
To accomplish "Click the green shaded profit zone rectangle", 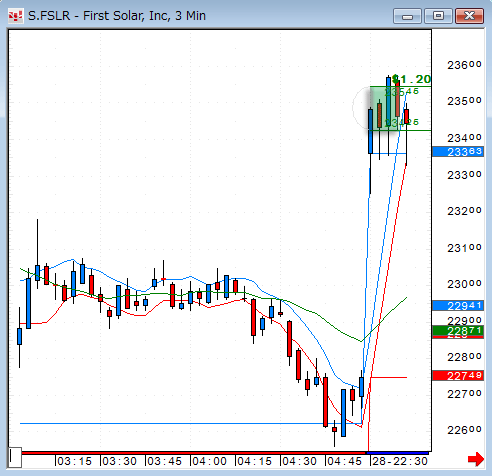I will click(385, 108).
